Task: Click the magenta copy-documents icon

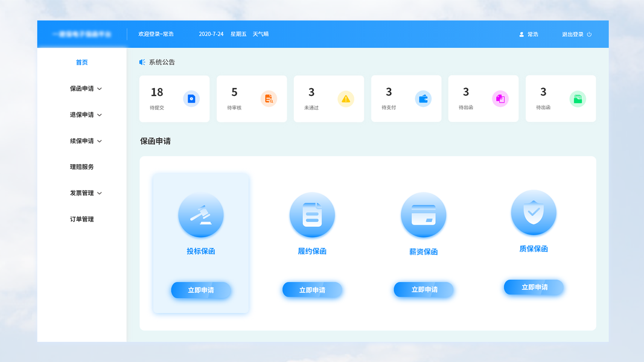Action: (x=500, y=99)
